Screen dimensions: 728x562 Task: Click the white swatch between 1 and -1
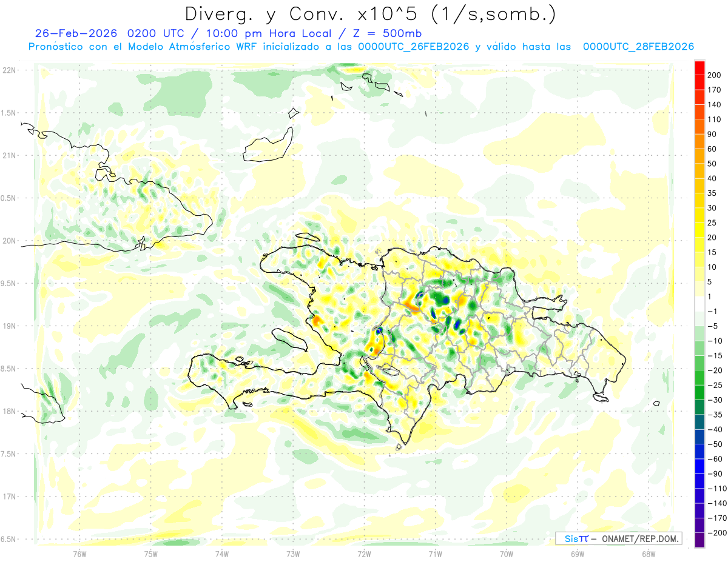click(699, 303)
